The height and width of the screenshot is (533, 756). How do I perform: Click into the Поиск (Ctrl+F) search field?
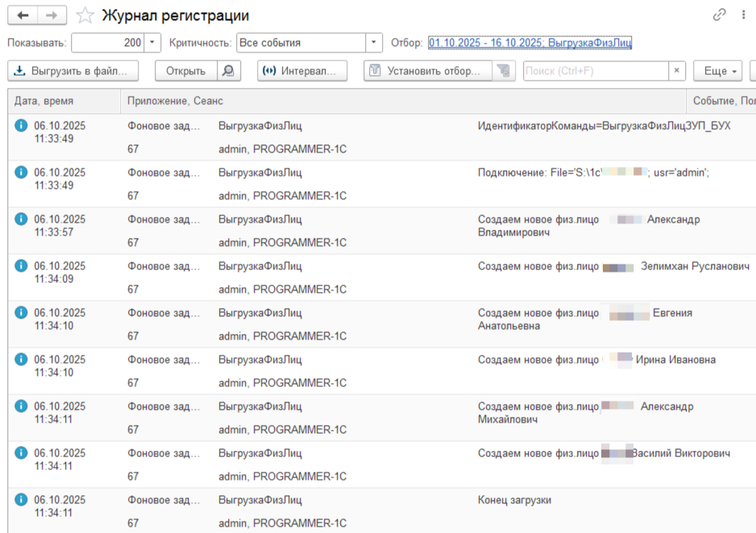click(596, 71)
